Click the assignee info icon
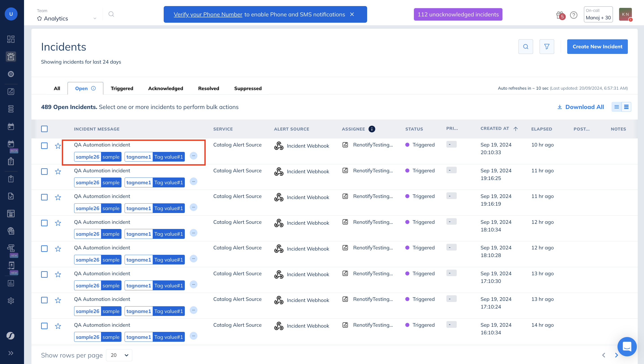The height and width of the screenshot is (364, 644). 372,129
